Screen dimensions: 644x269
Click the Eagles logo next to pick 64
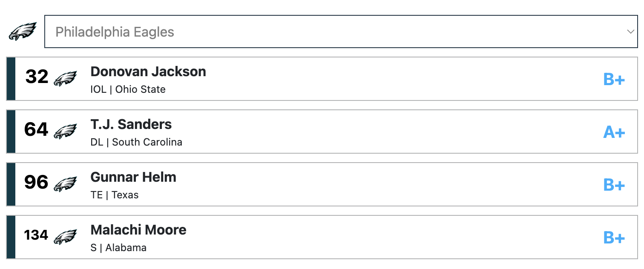point(65,132)
